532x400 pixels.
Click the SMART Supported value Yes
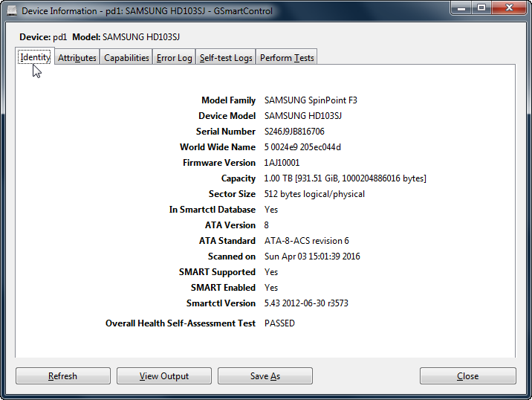coord(270,272)
